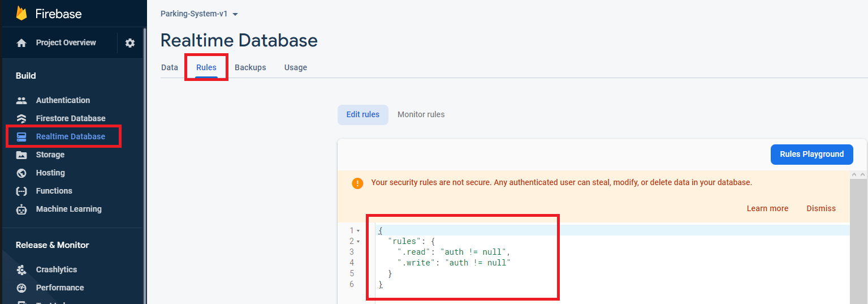This screenshot has width=868, height=304.
Task: Switch to Monitor rules tab
Action: [x=421, y=114]
